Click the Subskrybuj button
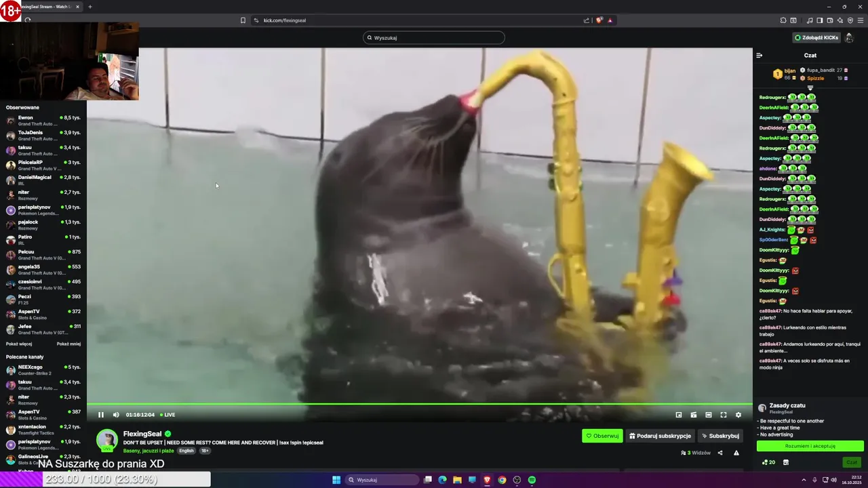Viewport: 868px width, 488px height. coord(720,436)
